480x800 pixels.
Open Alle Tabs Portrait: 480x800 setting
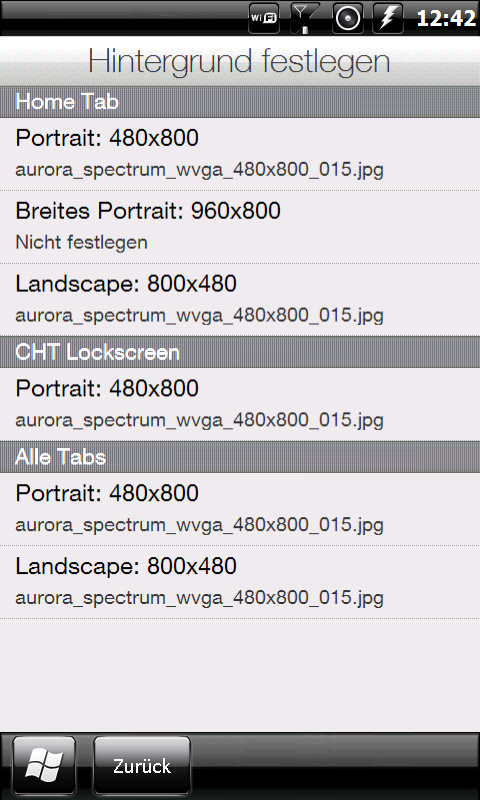point(240,509)
